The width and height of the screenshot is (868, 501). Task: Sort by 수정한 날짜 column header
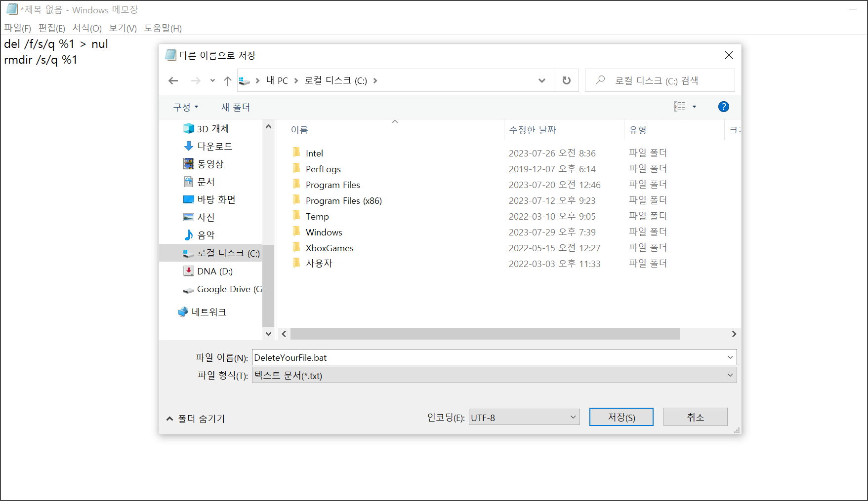533,130
